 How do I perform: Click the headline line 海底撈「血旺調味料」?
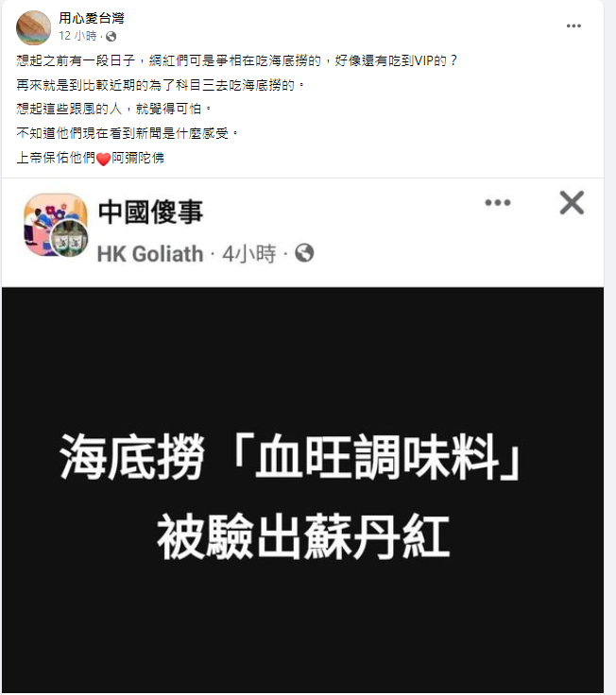(x=291, y=456)
